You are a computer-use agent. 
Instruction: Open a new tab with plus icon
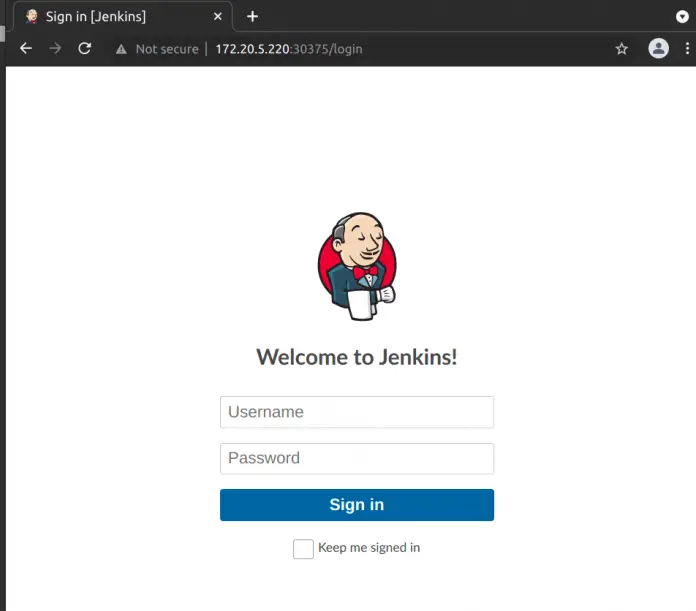(x=252, y=16)
